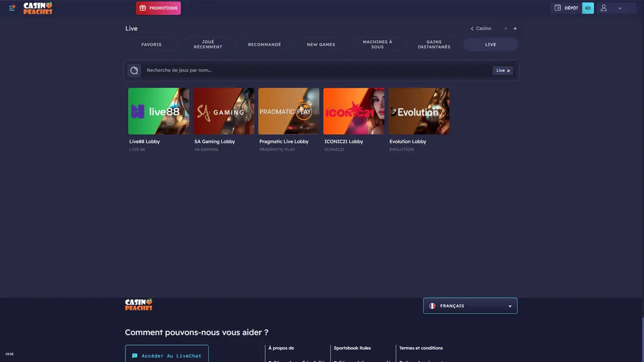Remove the Live filter chip
644x362 pixels.
coord(508,71)
